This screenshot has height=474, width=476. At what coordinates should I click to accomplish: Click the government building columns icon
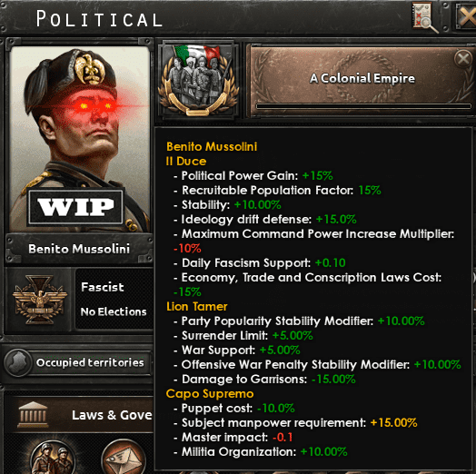click(33, 414)
